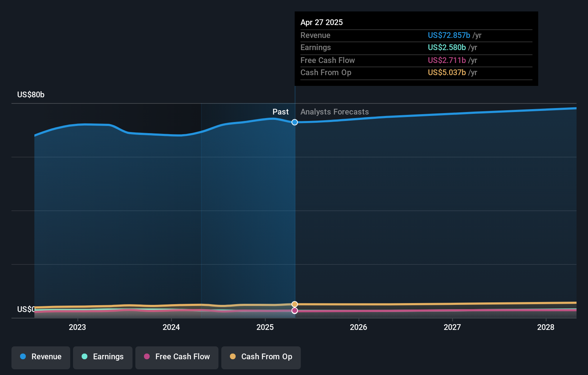Viewport: 588px width, 375px height.
Task: Click the 2023 x-axis label
Action: point(77,327)
